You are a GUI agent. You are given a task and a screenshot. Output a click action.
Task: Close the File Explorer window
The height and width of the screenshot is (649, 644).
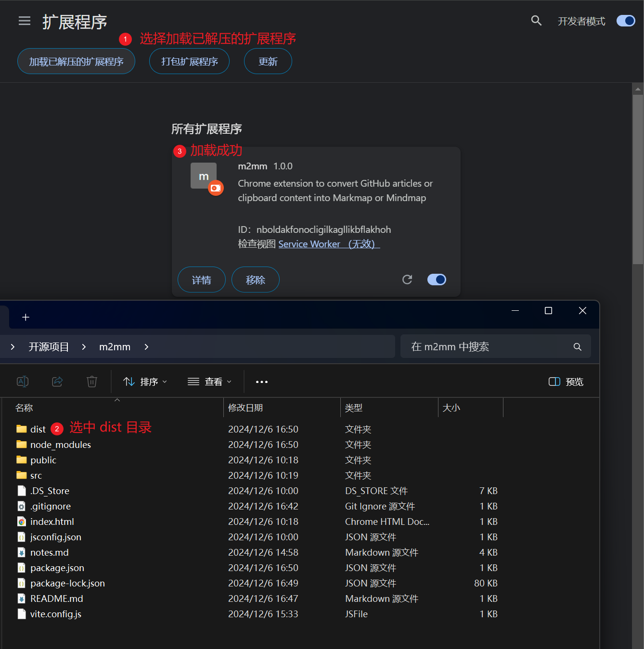(582, 311)
